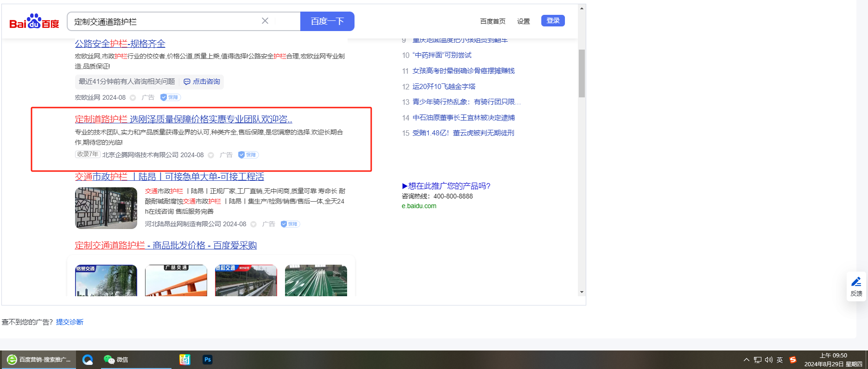Expand the dropdown circle beside 宏欧丝网 2024-08

click(133, 97)
